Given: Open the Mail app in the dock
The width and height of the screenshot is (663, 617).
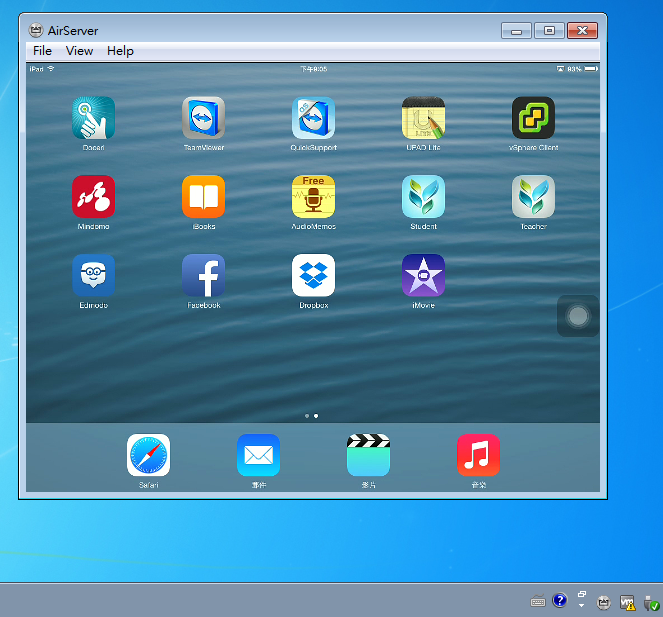Looking at the screenshot, I should [x=258, y=455].
